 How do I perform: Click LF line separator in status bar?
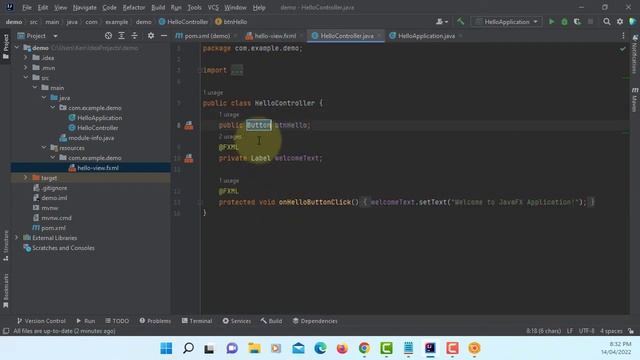click(x=570, y=331)
